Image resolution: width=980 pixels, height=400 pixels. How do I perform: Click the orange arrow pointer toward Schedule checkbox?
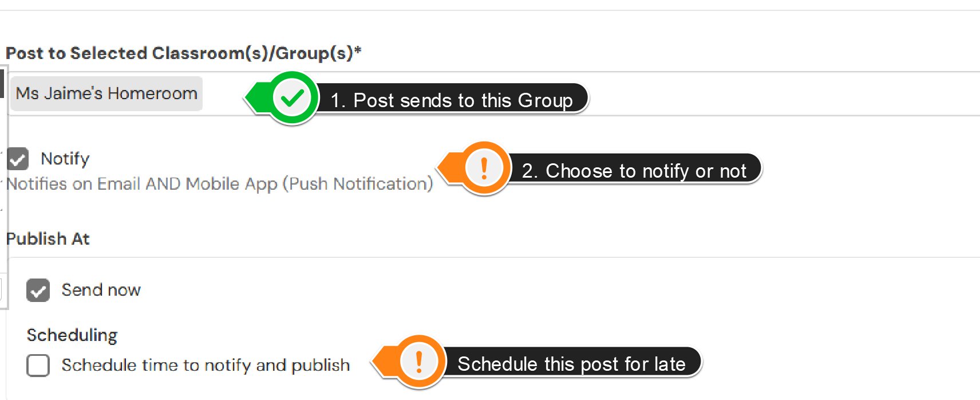385,362
